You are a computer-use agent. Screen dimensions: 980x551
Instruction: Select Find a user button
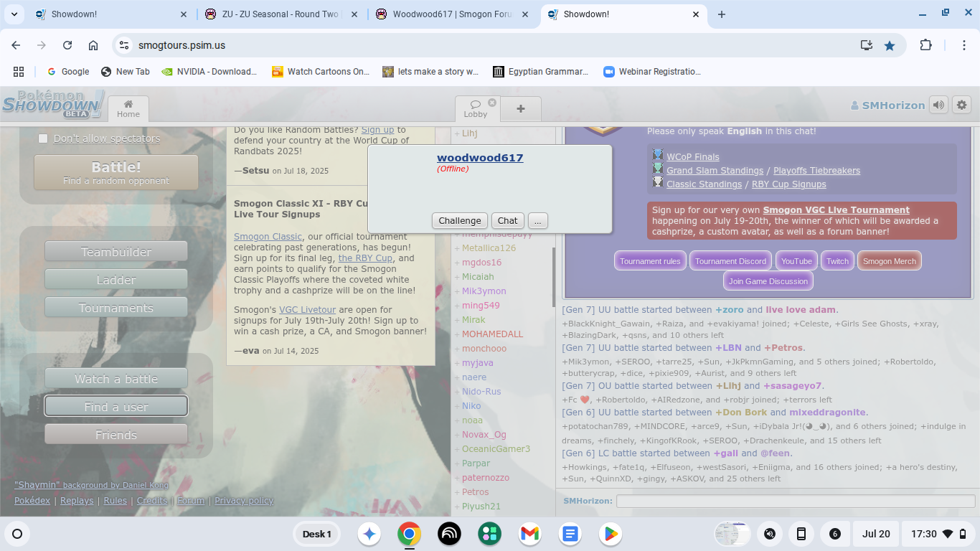116,407
